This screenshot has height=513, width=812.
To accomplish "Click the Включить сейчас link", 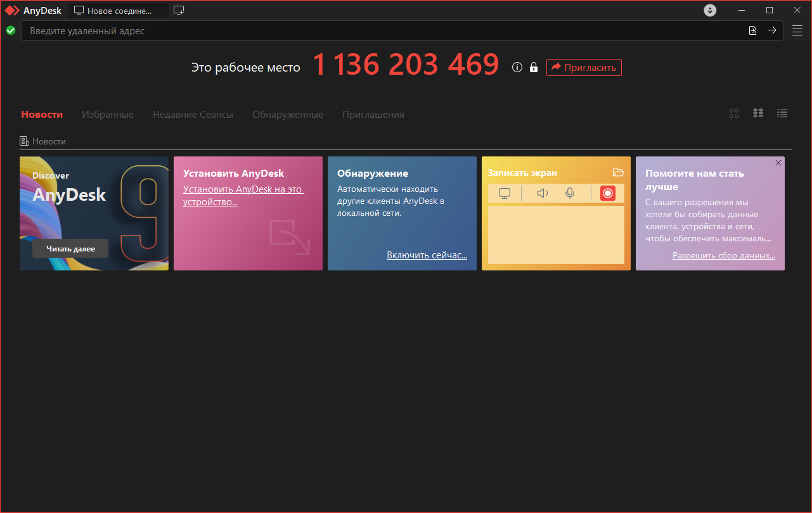I will [427, 255].
